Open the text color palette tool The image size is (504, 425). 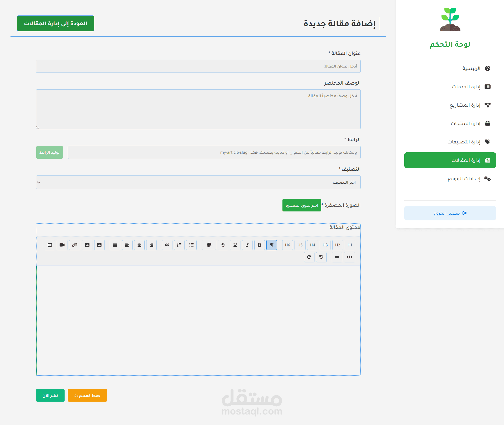click(209, 245)
